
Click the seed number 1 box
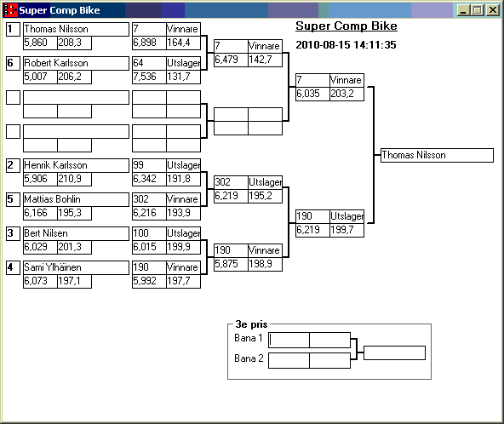tap(13, 29)
